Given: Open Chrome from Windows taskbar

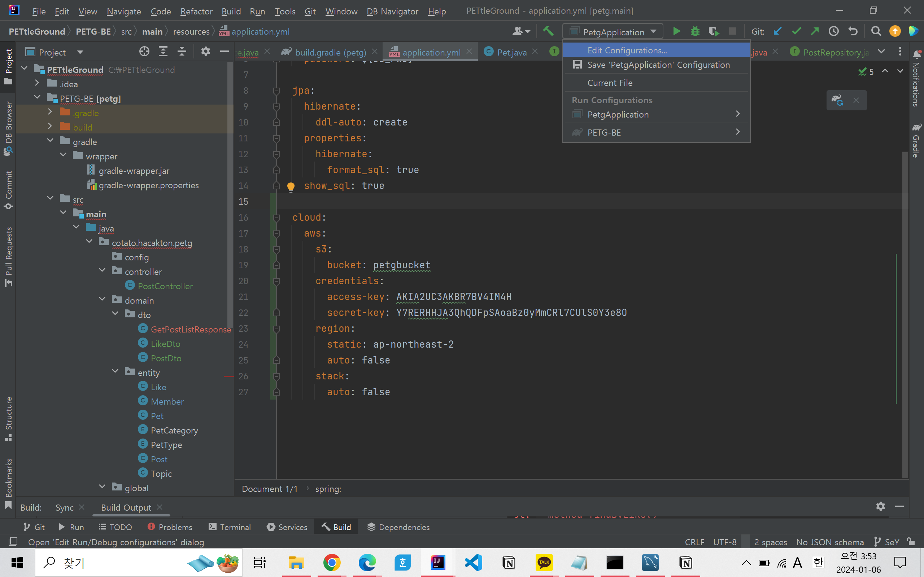Looking at the screenshot, I should pos(331,563).
